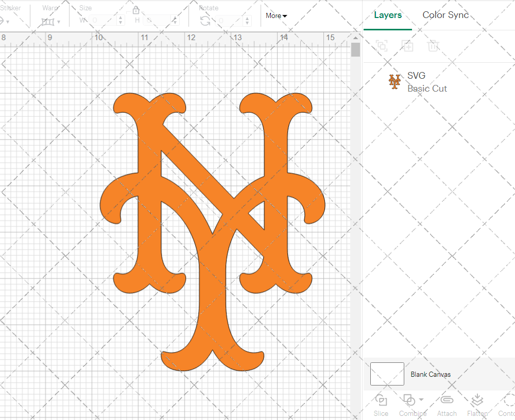Click the Height size input field

[157, 21]
